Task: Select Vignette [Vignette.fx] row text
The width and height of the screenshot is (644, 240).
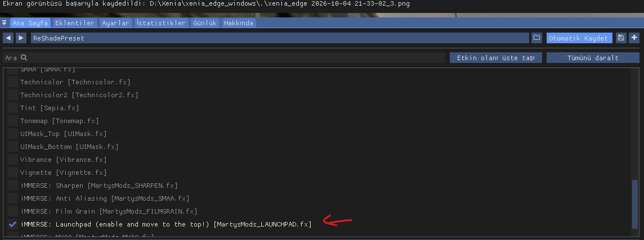Action: tap(64, 173)
